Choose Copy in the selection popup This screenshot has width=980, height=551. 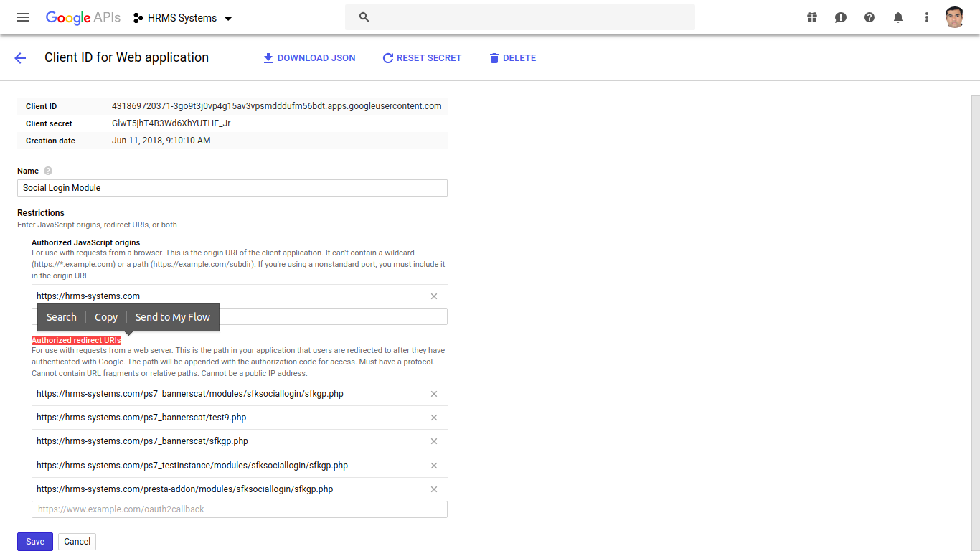click(106, 317)
